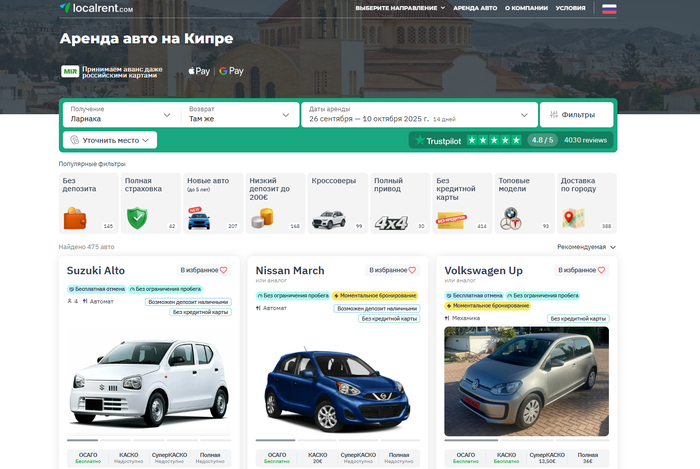Add Nissan March to favorites
Image resolution: width=700 pixels, height=469 pixels.
click(393, 270)
